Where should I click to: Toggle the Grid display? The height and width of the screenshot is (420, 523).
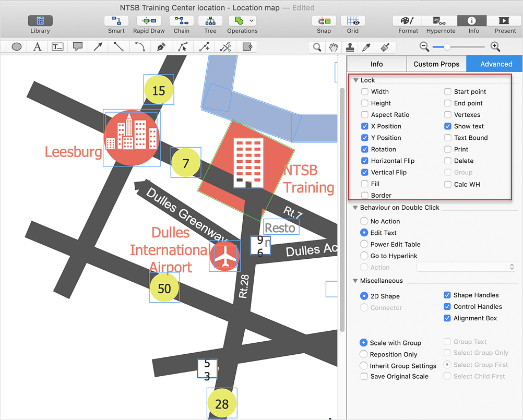point(353,21)
